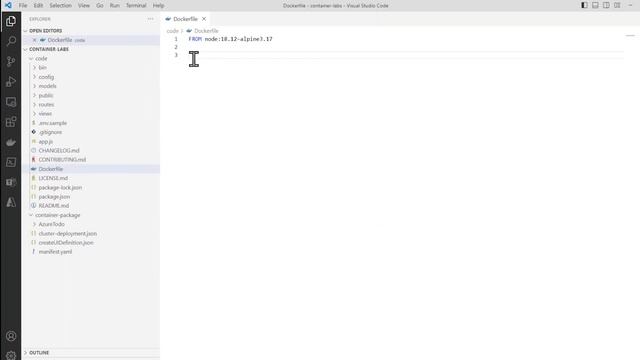Close the Dockerfile editor tab
The image size is (640, 360).
(204, 19)
